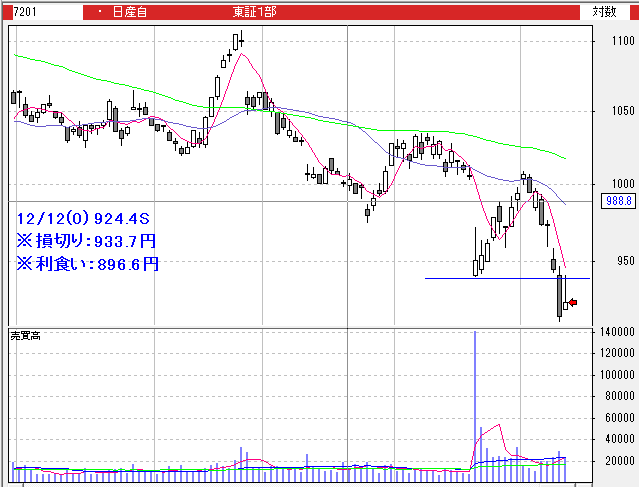The height and width of the screenshot is (487, 640).
Task: Click the 売買高 volume panel label
Action: 25,334
